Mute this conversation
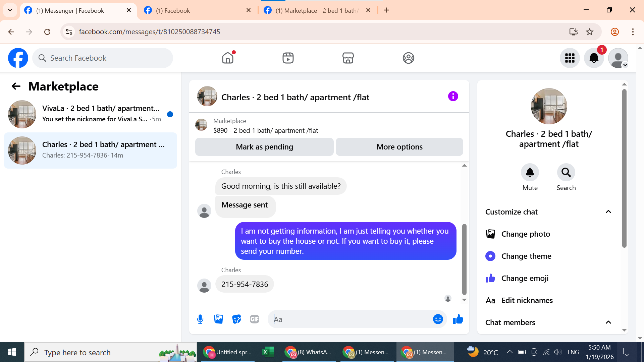This screenshot has width=644, height=362. click(530, 173)
